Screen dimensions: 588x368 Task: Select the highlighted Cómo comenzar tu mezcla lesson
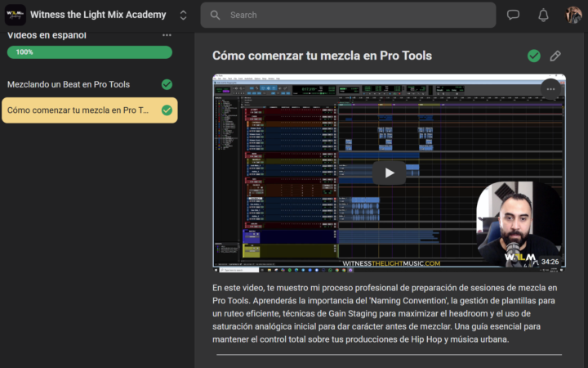tap(90, 110)
